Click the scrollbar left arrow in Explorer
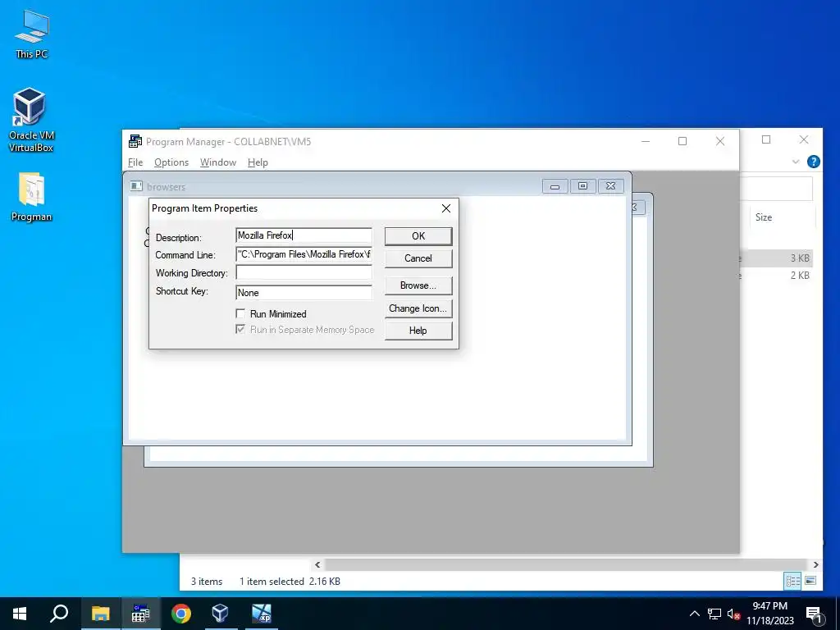 pyautogui.click(x=317, y=564)
